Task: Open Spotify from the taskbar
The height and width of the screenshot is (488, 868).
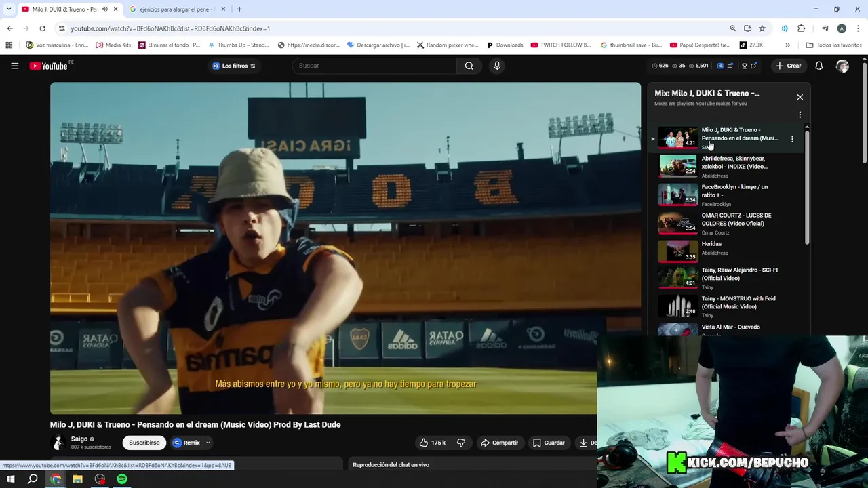Action: tap(122, 479)
